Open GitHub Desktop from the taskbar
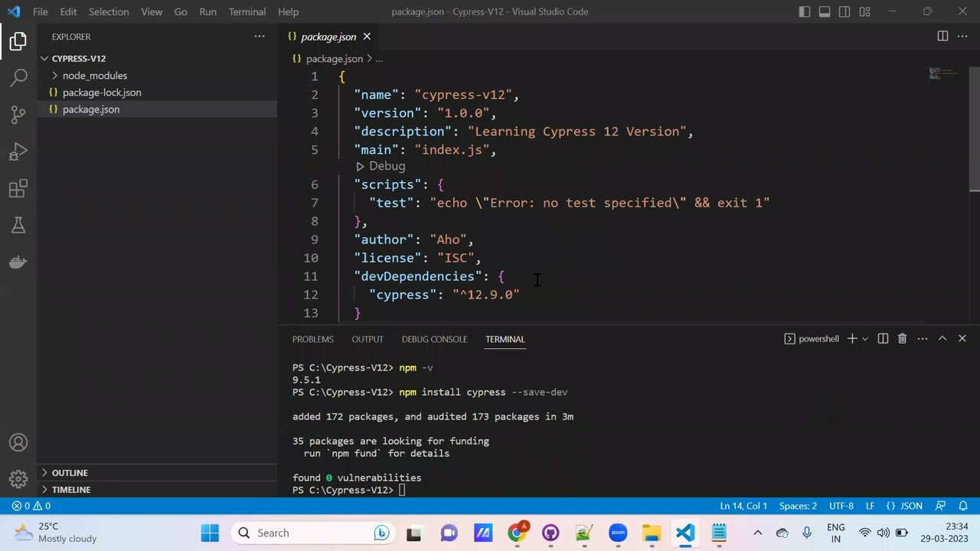 (550, 533)
